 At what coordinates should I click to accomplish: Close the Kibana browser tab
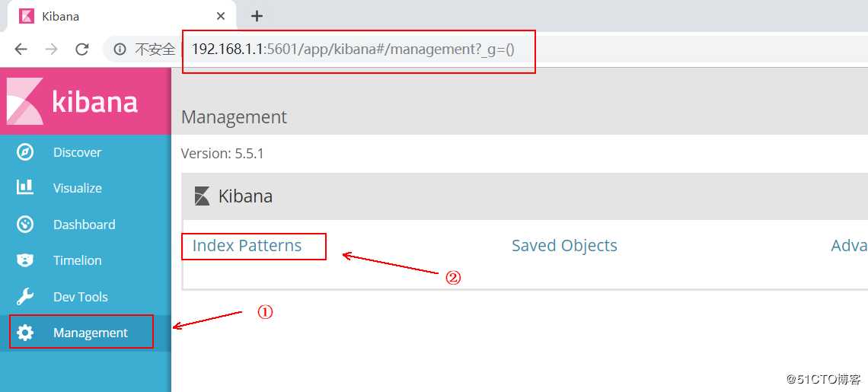point(220,16)
